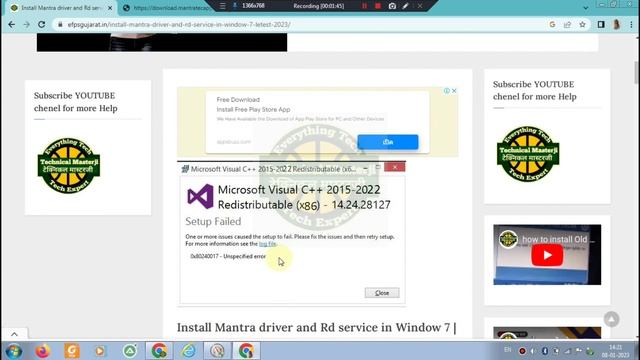Open the Chrome three-dot menu
640x360 pixels.
point(631,24)
